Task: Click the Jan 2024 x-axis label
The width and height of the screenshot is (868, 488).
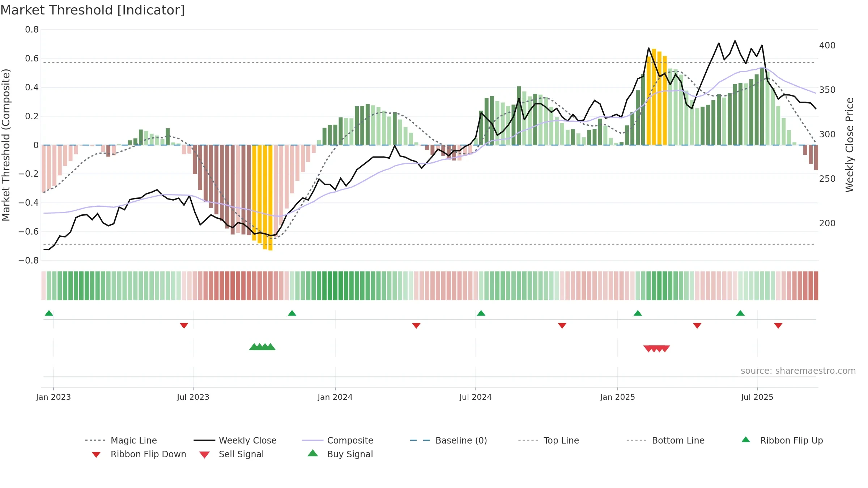Action: pos(335,397)
